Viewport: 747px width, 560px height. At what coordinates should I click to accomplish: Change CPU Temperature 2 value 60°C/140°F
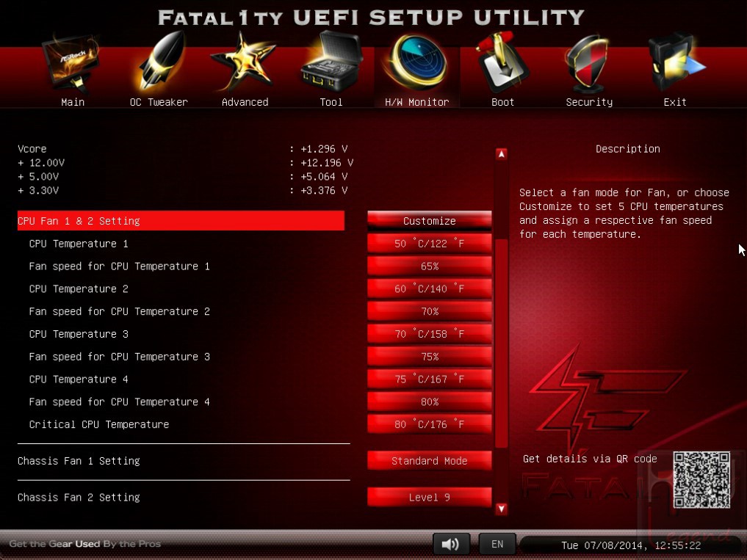point(429,288)
